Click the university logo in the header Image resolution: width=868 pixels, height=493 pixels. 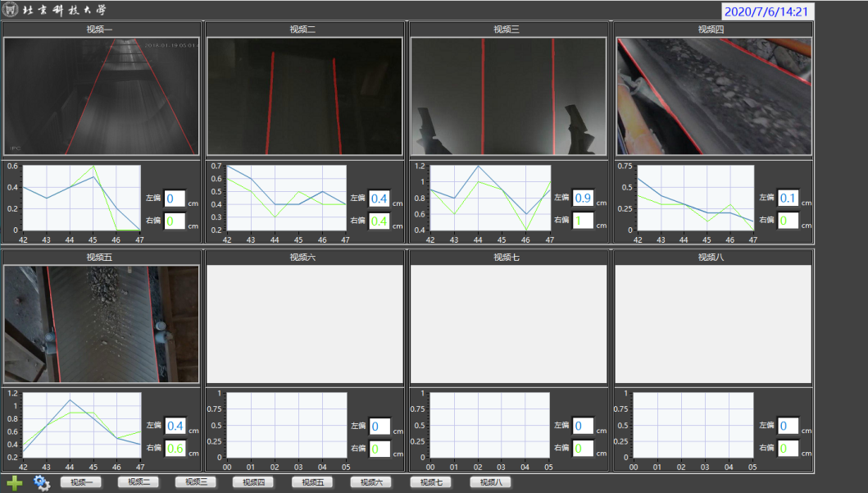pyautogui.click(x=11, y=11)
